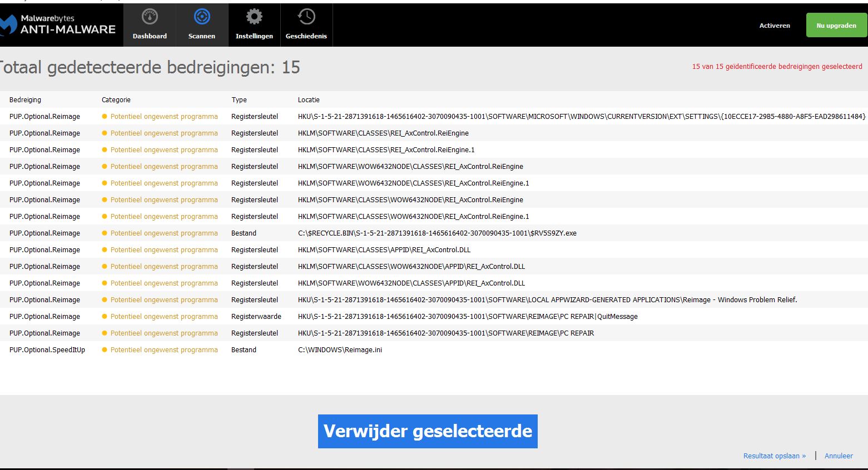Screen dimensions: 868x470
Task: Click orange dot on $RECYCLE.BIN file row
Action: (x=105, y=233)
